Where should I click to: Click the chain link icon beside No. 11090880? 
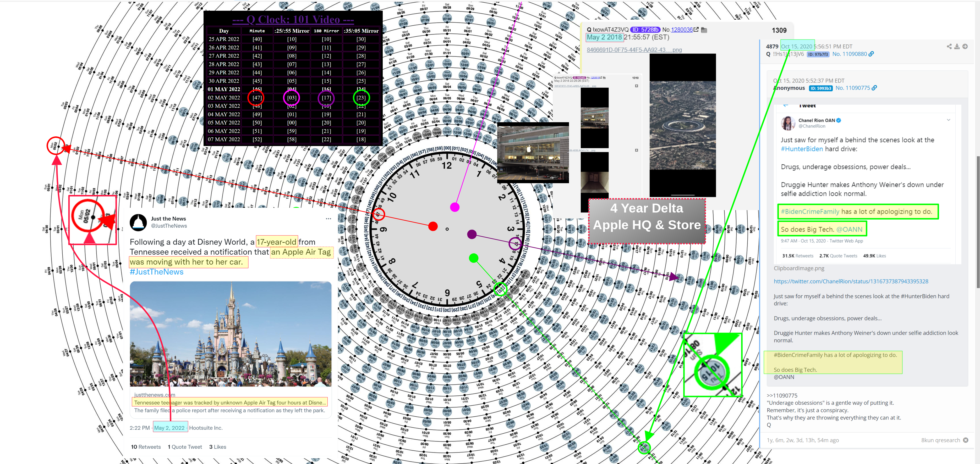pyautogui.click(x=871, y=54)
